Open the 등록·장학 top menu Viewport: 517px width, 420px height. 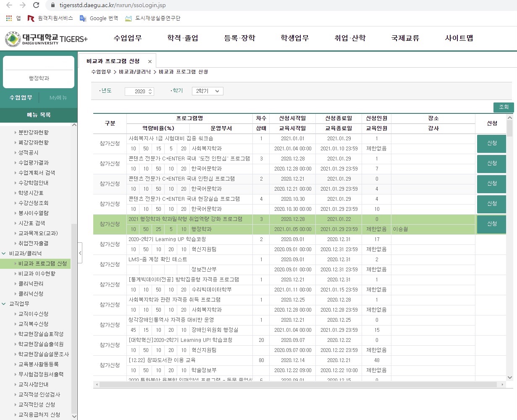pos(239,38)
